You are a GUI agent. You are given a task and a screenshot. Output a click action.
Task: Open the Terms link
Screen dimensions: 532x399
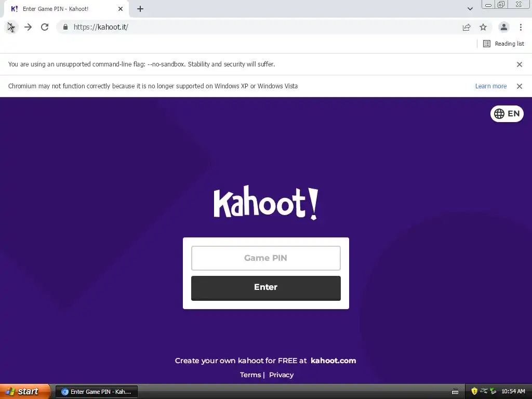(250, 375)
